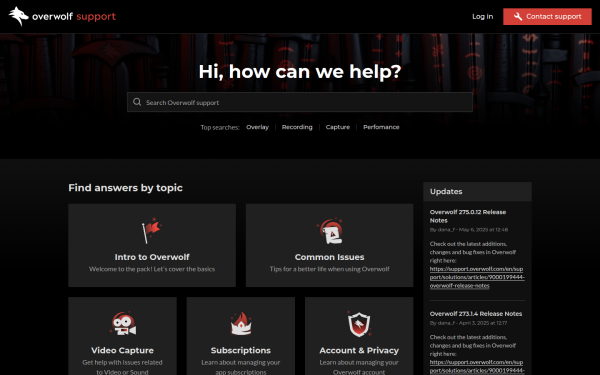The height and width of the screenshot is (375, 600).
Task: Open the Subscriptions topic title
Action: (x=241, y=351)
